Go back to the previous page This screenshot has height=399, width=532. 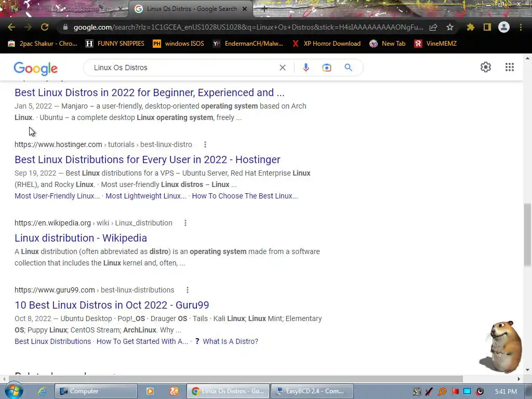[x=11, y=27]
